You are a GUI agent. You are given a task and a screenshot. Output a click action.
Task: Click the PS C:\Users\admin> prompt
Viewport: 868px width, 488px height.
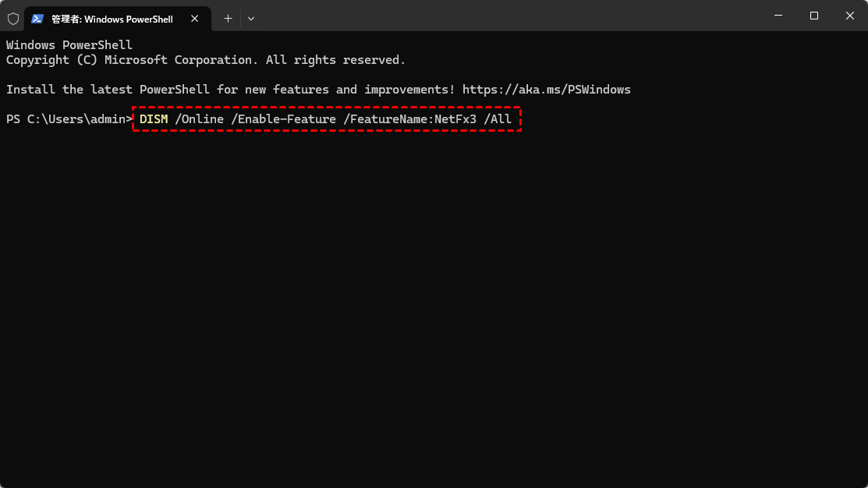[69, 119]
